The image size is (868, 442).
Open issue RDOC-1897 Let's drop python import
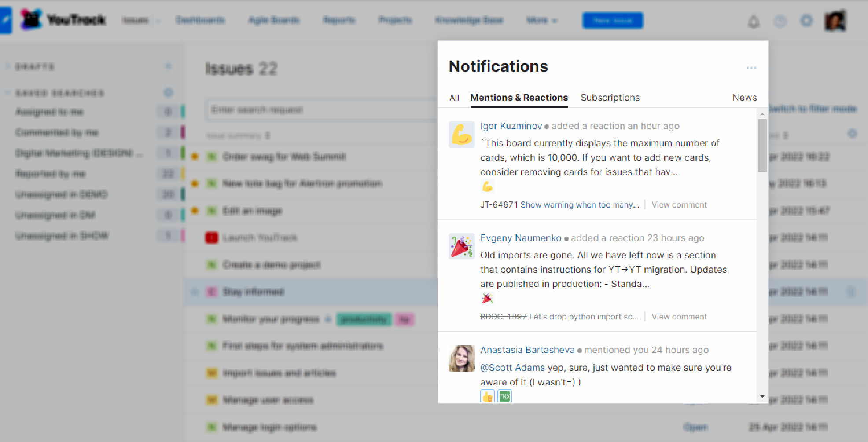pos(559,317)
